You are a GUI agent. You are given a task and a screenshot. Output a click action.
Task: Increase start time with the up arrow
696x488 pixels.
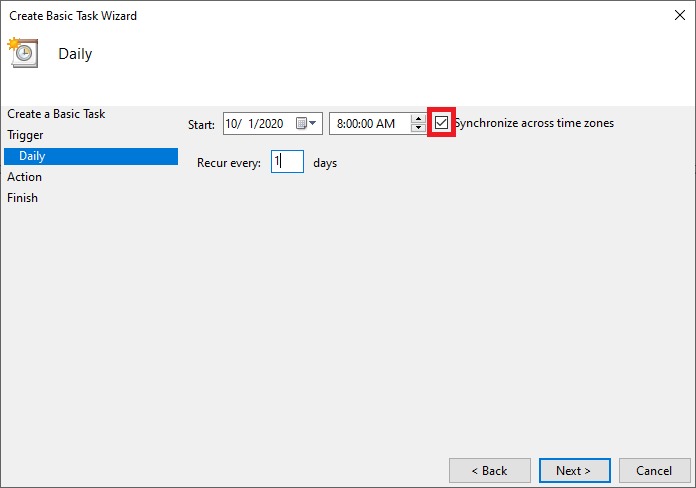pos(418,119)
